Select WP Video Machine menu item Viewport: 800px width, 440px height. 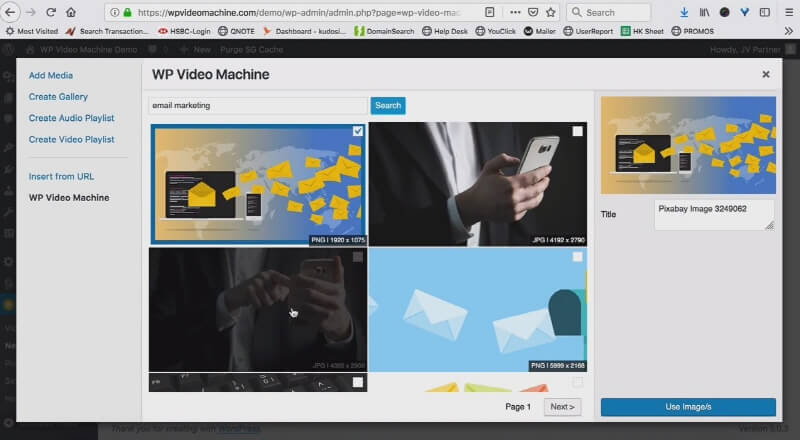click(69, 198)
